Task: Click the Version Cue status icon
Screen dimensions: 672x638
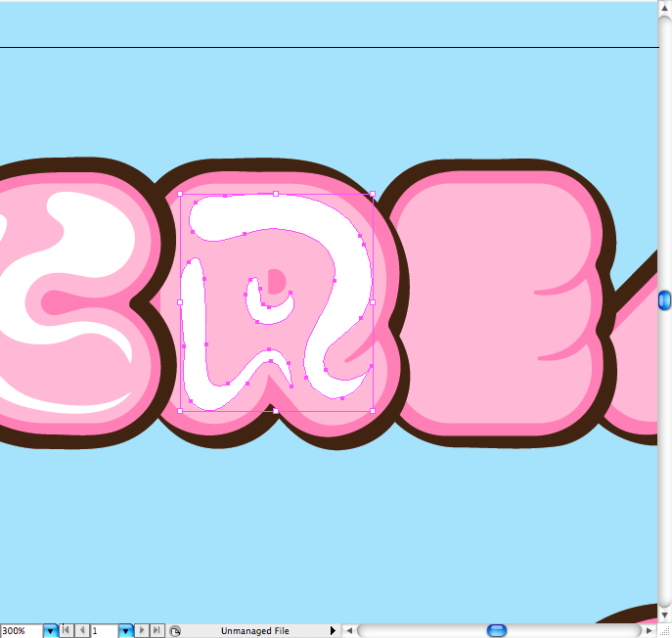Action: coord(174,631)
